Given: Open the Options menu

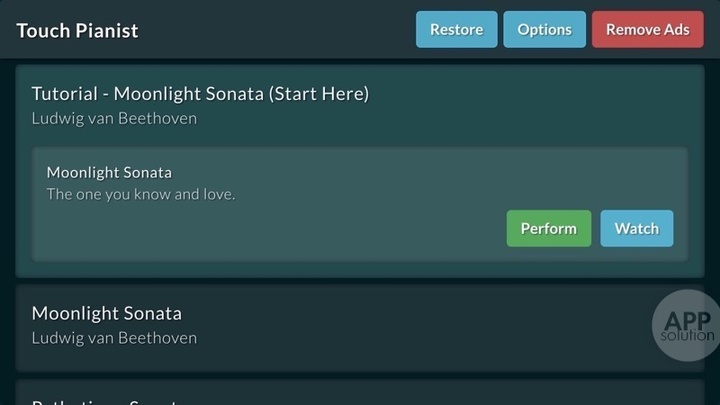Looking at the screenshot, I should 545,30.
